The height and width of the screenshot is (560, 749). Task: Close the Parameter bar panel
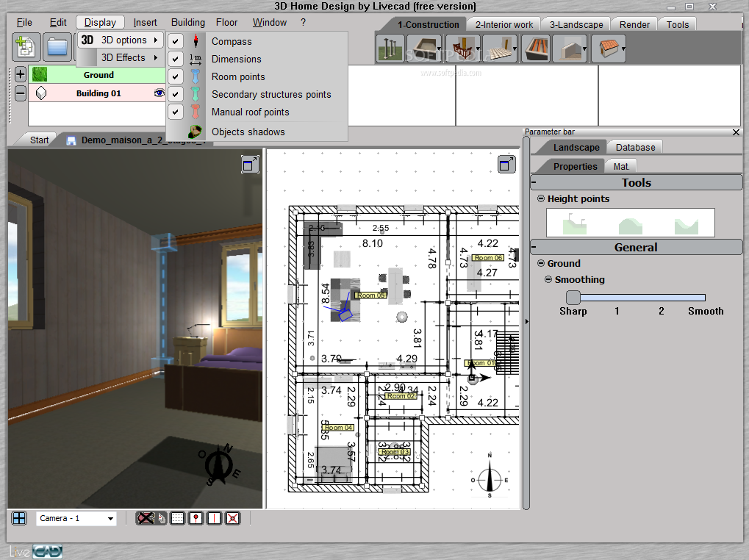pyautogui.click(x=736, y=132)
